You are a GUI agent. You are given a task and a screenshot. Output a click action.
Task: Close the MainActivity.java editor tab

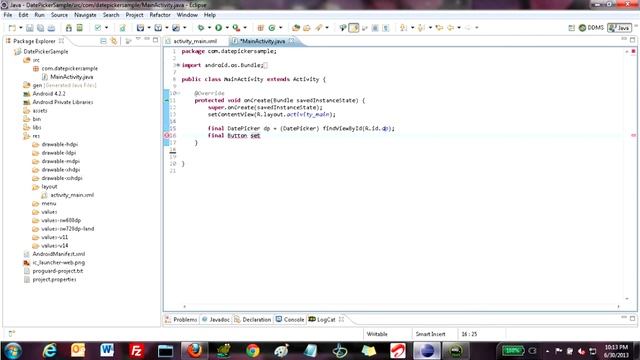click(x=291, y=41)
